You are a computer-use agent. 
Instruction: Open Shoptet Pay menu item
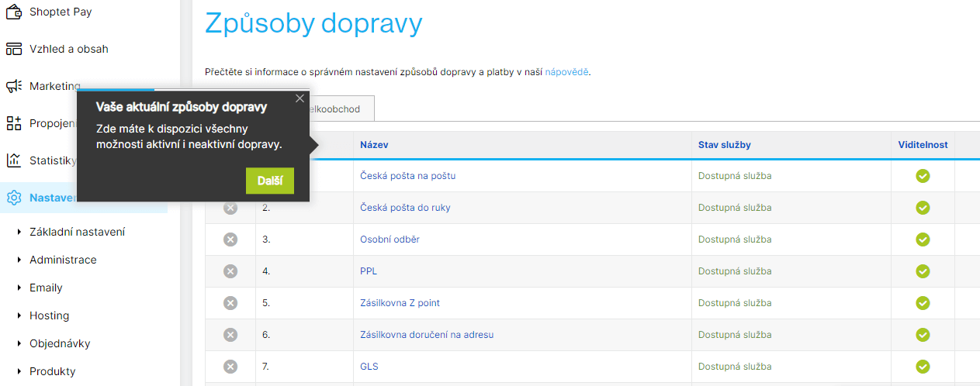[x=61, y=12]
